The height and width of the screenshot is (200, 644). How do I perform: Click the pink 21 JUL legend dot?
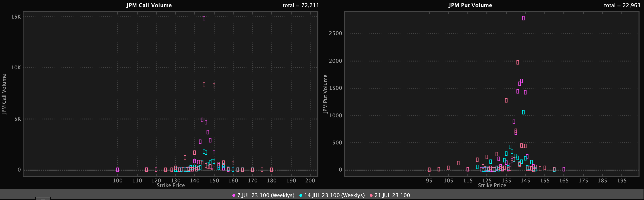pyautogui.click(x=371, y=195)
